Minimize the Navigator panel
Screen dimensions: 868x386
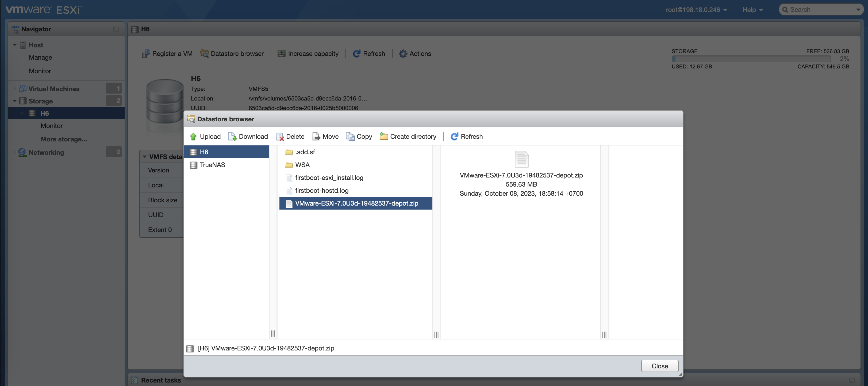[x=116, y=29]
